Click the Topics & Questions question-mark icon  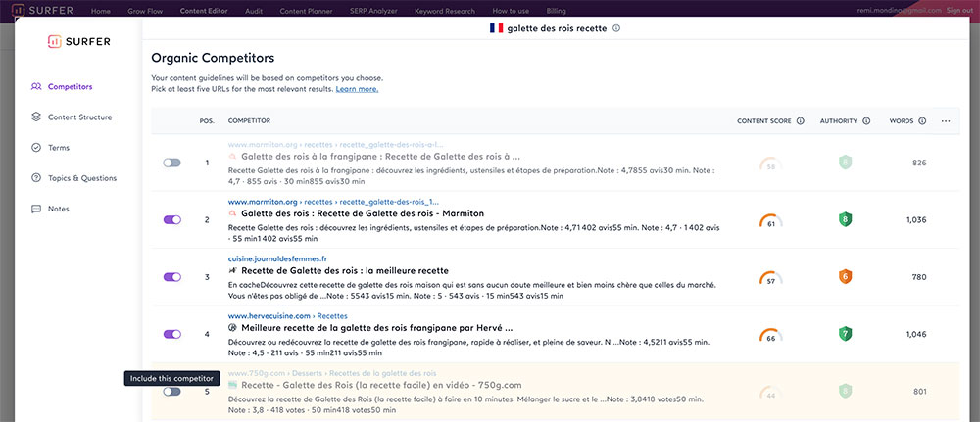(x=36, y=178)
